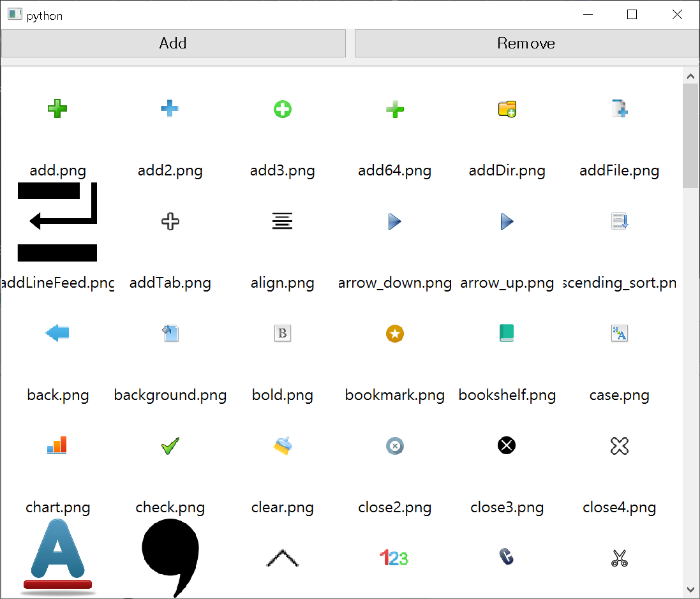Select the back.png blue arrow icon

57,333
